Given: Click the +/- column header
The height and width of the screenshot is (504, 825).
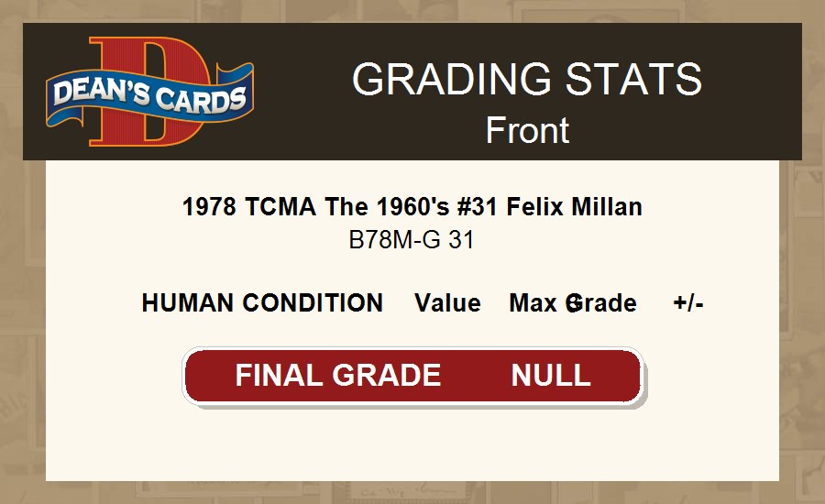Looking at the screenshot, I should [x=688, y=303].
